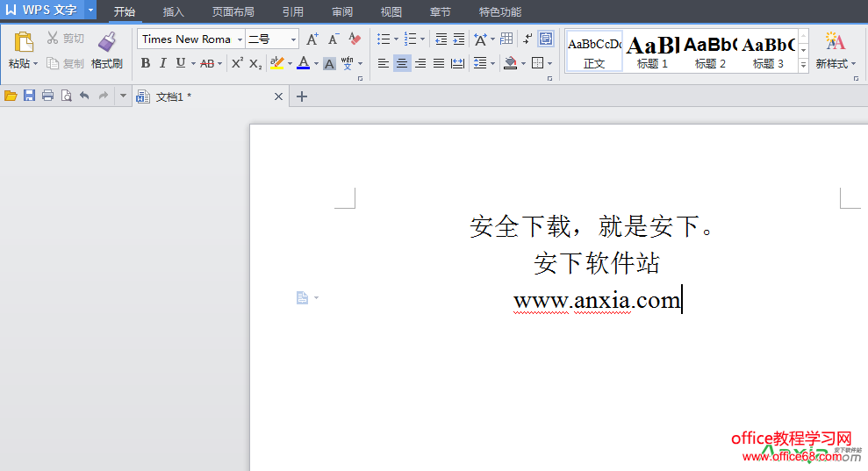868x471 pixels.
Task: Increase font size with A+ icon
Action: coord(312,39)
